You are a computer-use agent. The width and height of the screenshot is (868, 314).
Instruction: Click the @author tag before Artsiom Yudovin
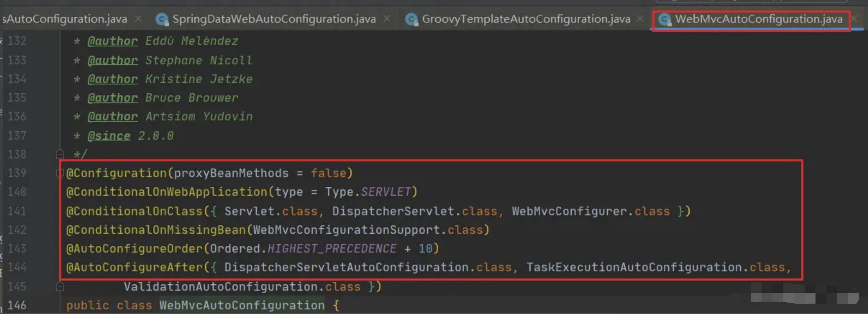[113, 116]
